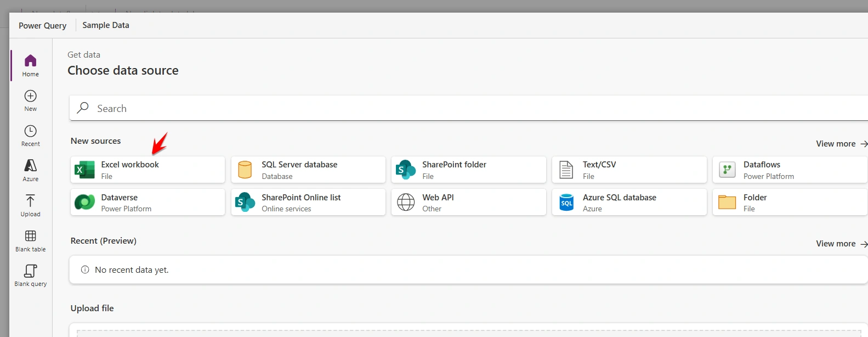The width and height of the screenshot is (868, 337).
Task: Select the Azure sidebar icon
Action: 31,166
